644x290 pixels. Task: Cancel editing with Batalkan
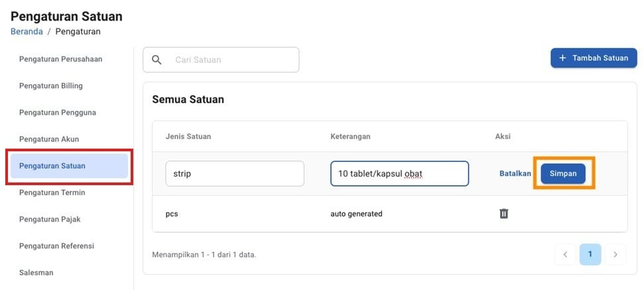click(x=515, y=173)
